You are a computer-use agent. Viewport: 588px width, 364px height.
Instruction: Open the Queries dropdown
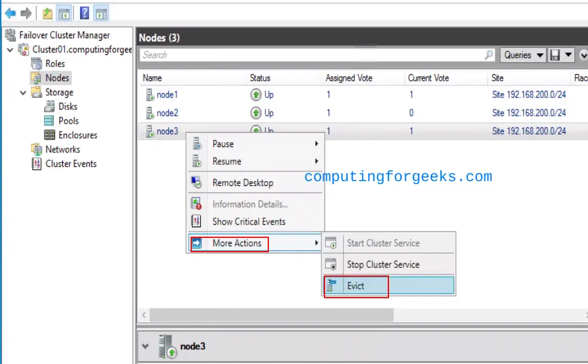pos(523,55)
